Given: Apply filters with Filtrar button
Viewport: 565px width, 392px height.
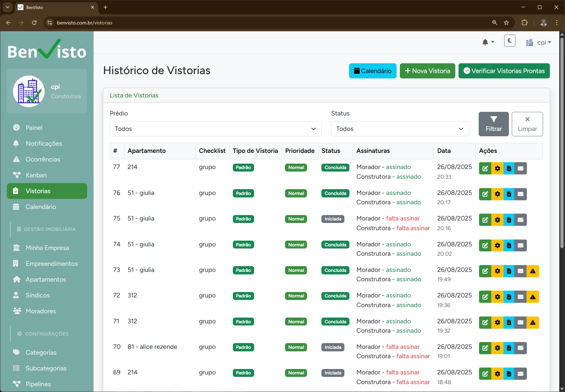Looking at the screenshot, I should [x=493, y=124].
